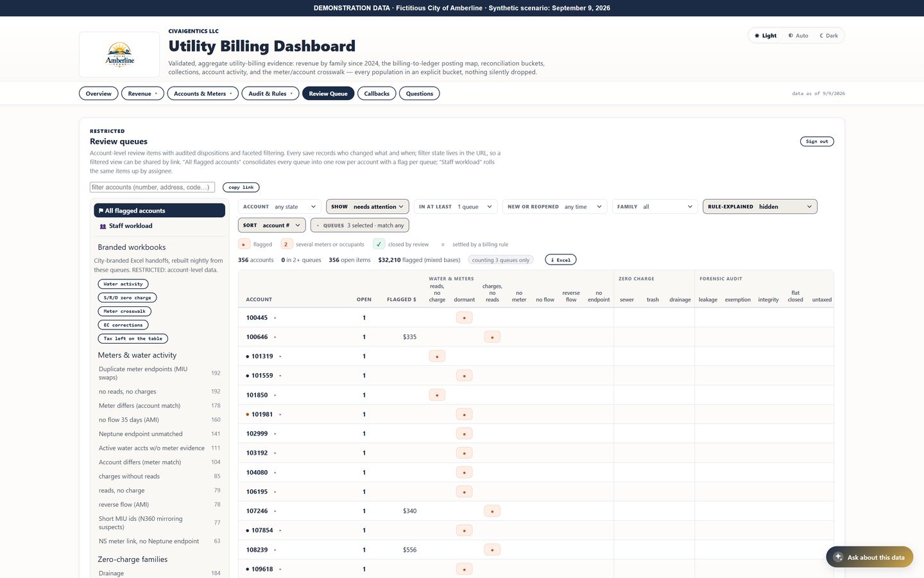Expand the arrow next to account 100445
This screenshot has height=578, width=924.
275,318
